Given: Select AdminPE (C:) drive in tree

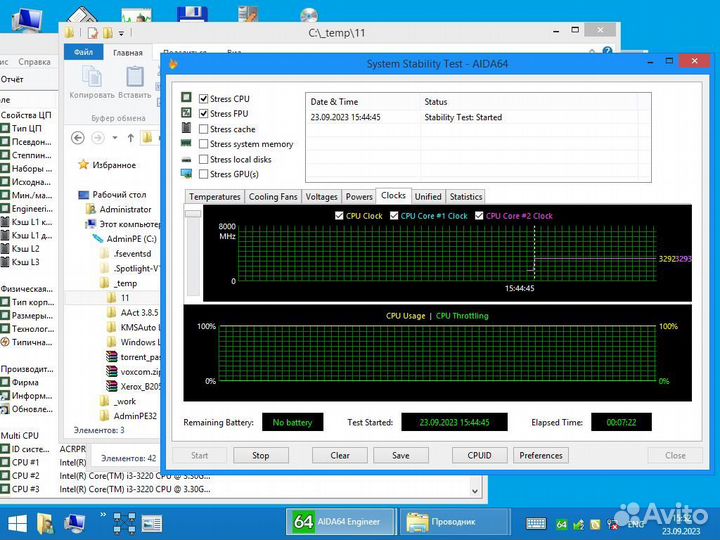Looking at the screenshot, I should pos(131,239).
